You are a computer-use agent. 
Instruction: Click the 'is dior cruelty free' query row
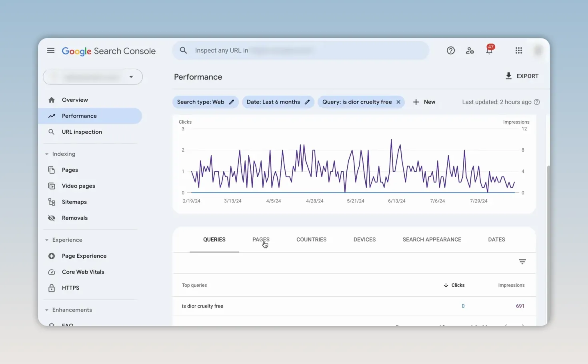coord(354,306)
